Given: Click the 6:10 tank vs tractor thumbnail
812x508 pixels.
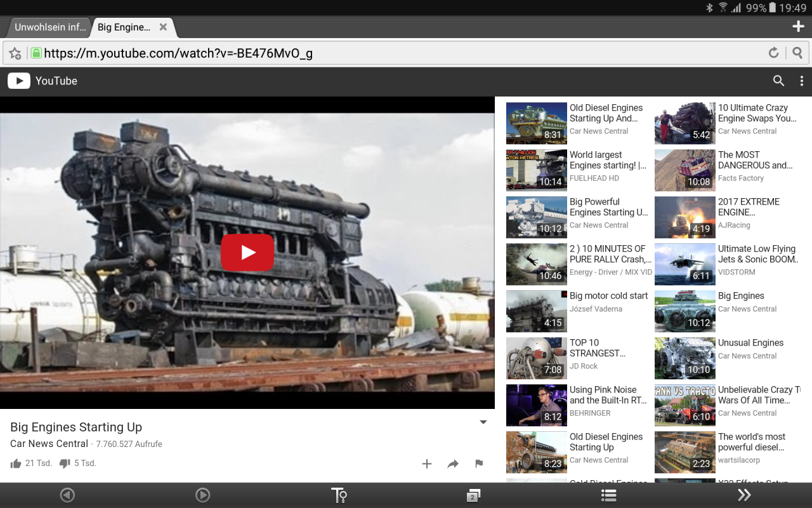Looking at the screenshot, I should (x=684, y=405).
